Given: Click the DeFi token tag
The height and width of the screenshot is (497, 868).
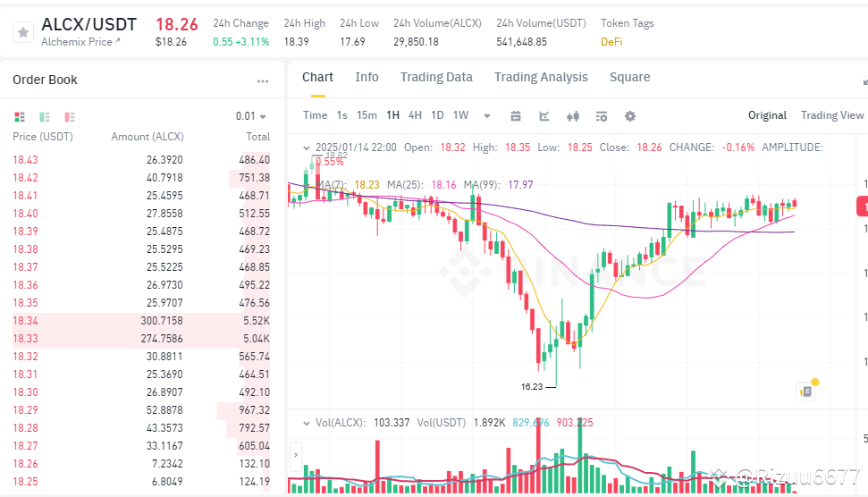Looking at the screenshot, I should click(611, 41).
